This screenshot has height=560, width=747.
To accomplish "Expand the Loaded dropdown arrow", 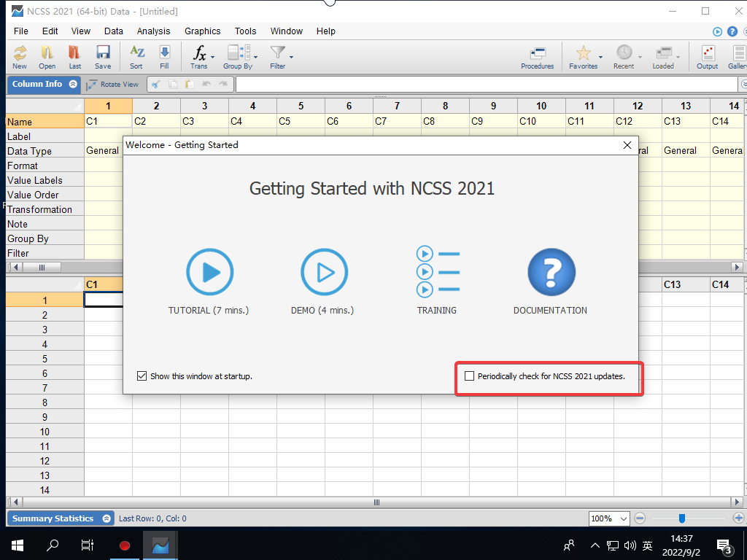I will click(678, 57).
